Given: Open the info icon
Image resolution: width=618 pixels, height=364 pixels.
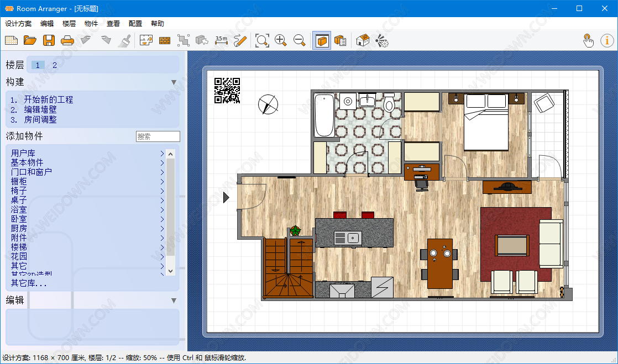Looking at the screenshot, I should pos(607,40).
